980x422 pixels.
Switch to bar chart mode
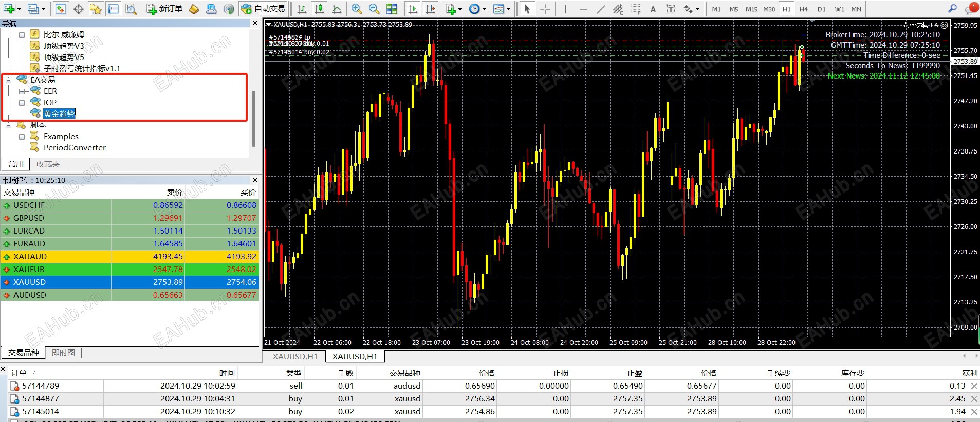302,9
